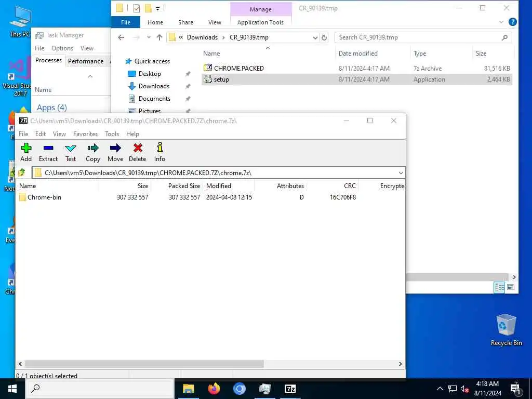Refresh the File Explorer folder
The height and width of the screenshot is (399, 532).
tap(324, 37)
